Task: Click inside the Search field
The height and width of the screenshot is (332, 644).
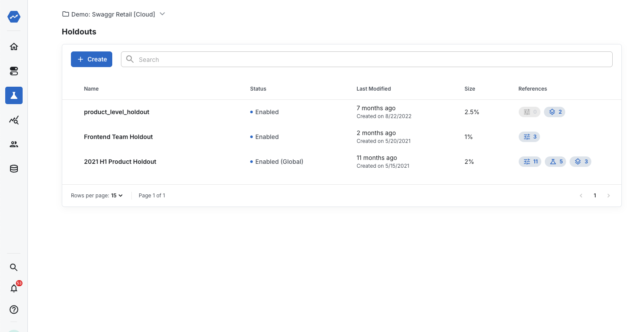Action: click(366, 59)
